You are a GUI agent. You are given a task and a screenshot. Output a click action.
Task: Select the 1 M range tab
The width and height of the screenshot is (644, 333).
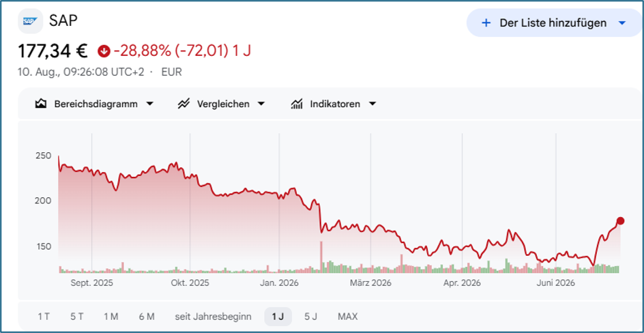(111, 317)
